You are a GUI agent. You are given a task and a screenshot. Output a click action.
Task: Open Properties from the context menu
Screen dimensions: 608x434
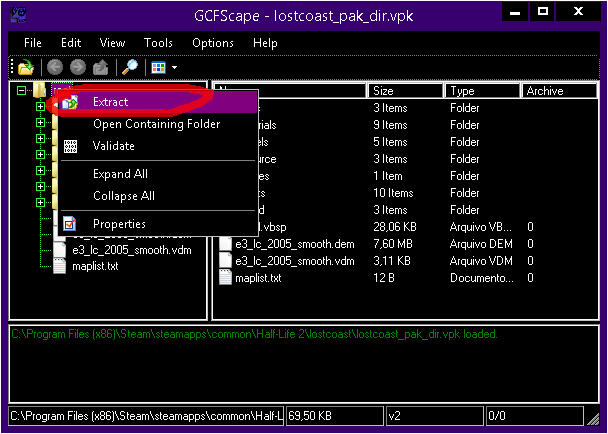coord(158,224)
